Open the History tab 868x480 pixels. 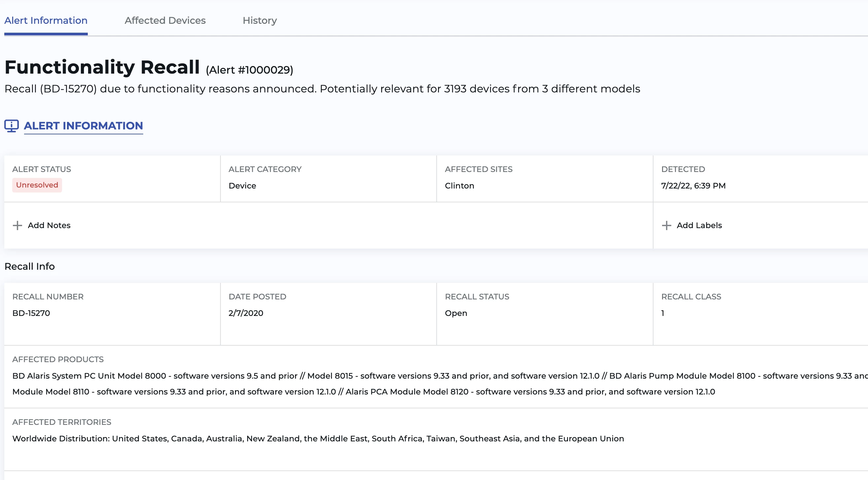259,20
